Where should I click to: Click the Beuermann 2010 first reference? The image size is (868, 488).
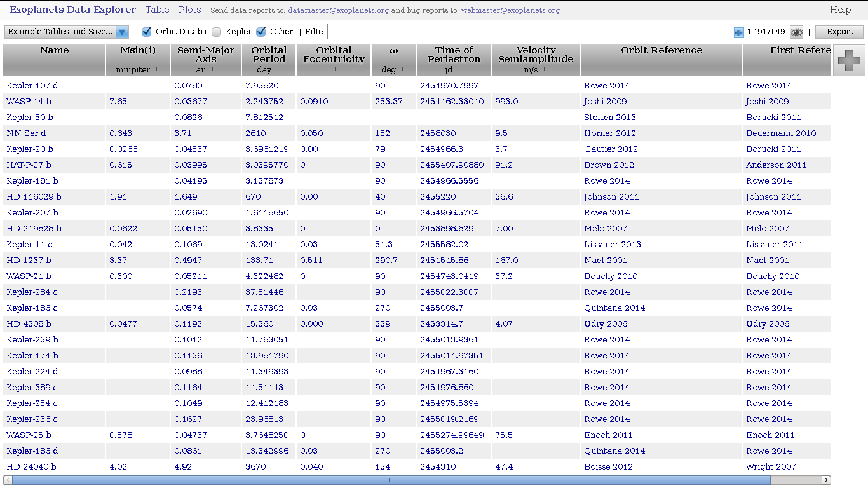[781, 133]
